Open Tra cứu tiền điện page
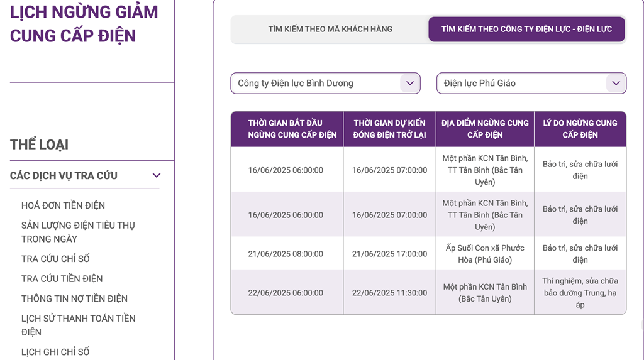Screen dimensions: 644x360 (x=62, y=279)
